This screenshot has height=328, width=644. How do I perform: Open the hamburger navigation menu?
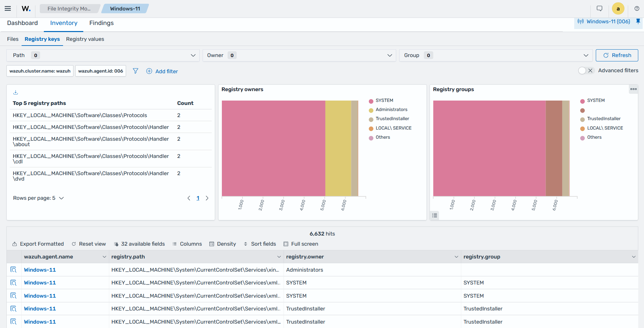8,9
